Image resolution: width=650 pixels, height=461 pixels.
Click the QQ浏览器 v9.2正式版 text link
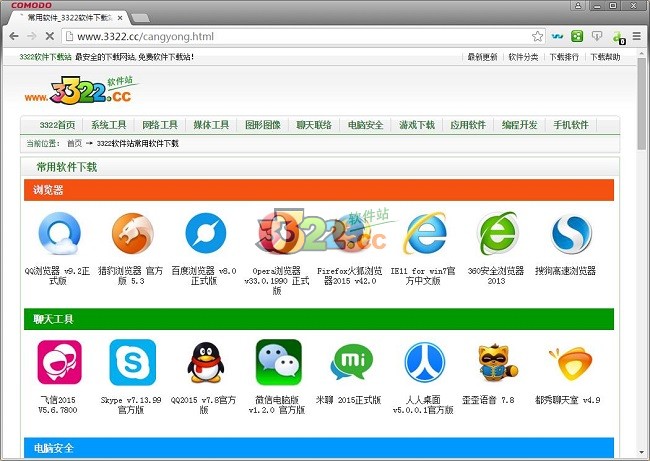click(57, 276)
